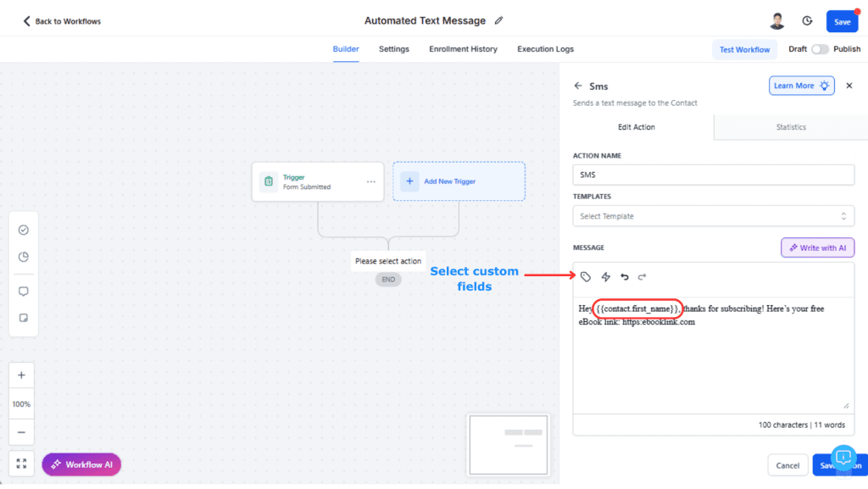Open the Enrollment History tab
Viewport: 868px width, 489px height.
tap(463, 49)
